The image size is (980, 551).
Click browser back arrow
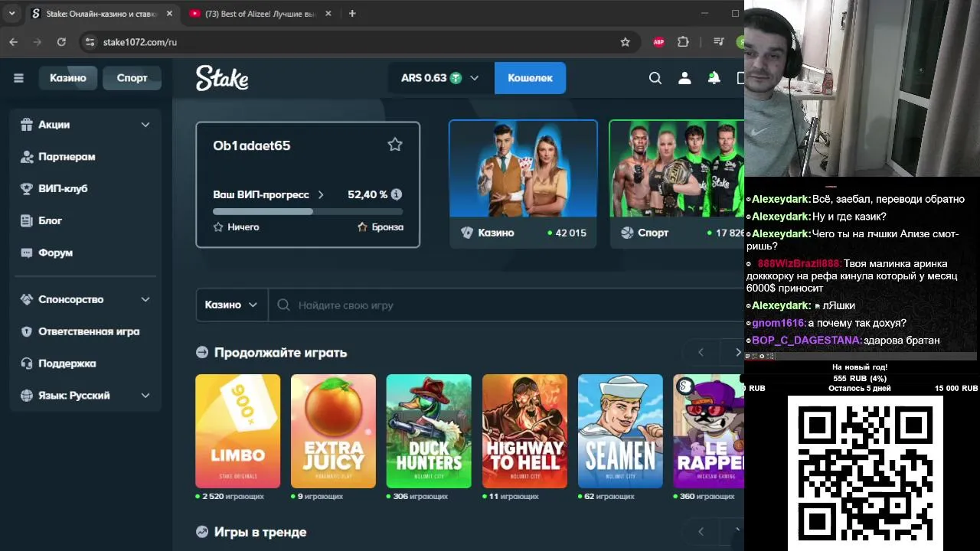14,42
